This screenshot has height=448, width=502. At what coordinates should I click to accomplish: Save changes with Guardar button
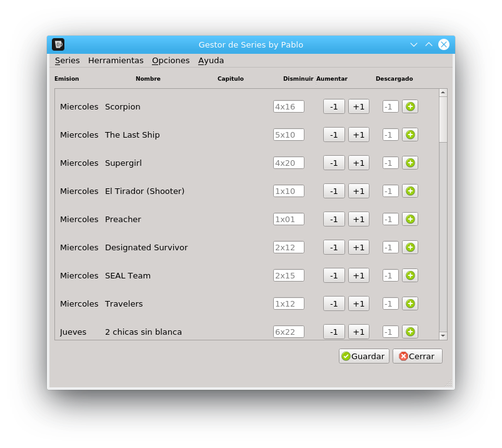pos(364,357)
